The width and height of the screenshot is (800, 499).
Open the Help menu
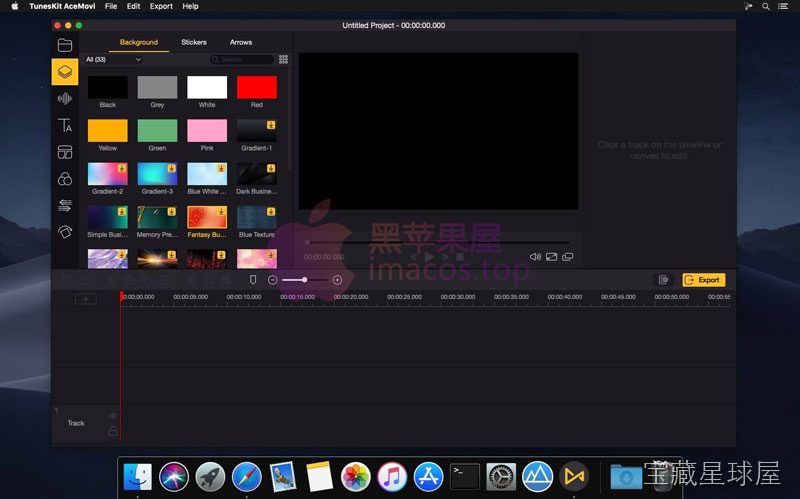[190, 6]
